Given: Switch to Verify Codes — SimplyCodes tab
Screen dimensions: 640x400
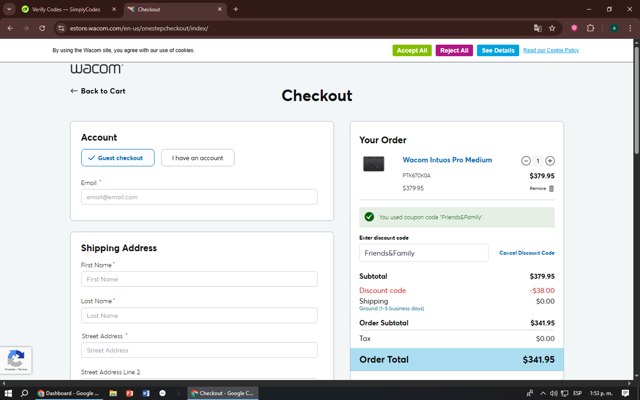Looking at the screenshot, I should 66,9.
